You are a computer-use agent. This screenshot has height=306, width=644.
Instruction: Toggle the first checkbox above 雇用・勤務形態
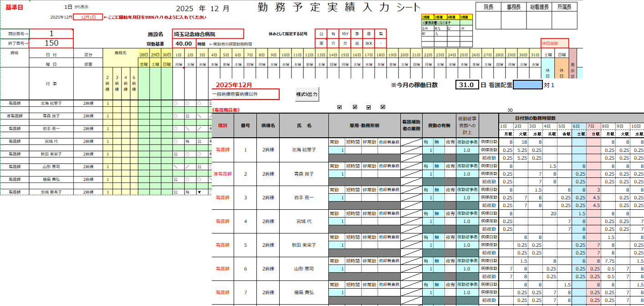coord(339,107)
